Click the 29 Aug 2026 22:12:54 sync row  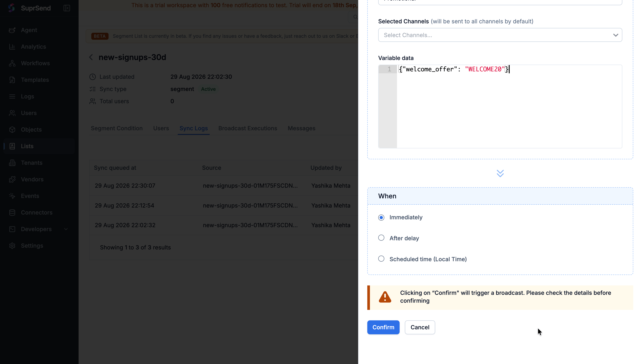coord(224,206)
